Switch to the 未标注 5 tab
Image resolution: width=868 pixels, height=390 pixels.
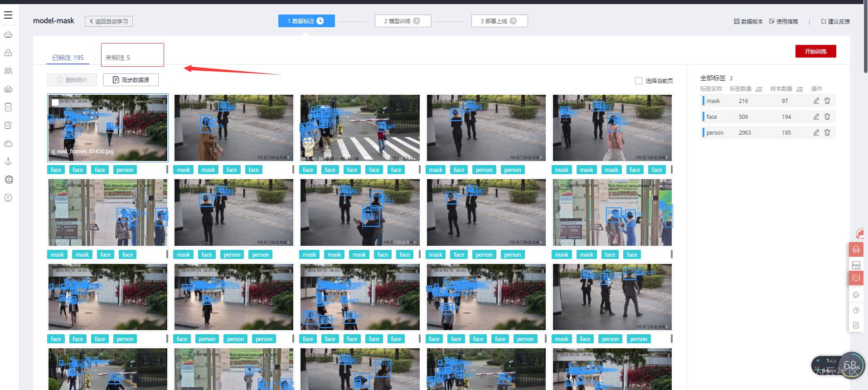pyautogui.click(x=118, y=58)
